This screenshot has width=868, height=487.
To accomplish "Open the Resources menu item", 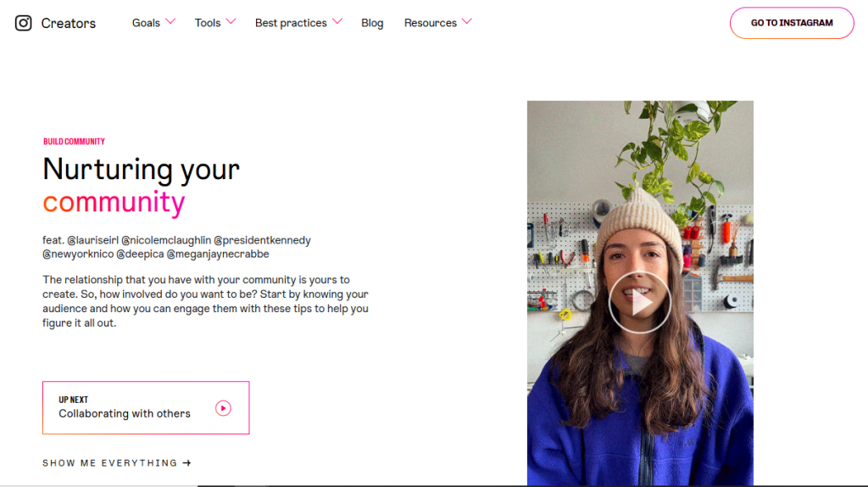I will coord(430,23).
